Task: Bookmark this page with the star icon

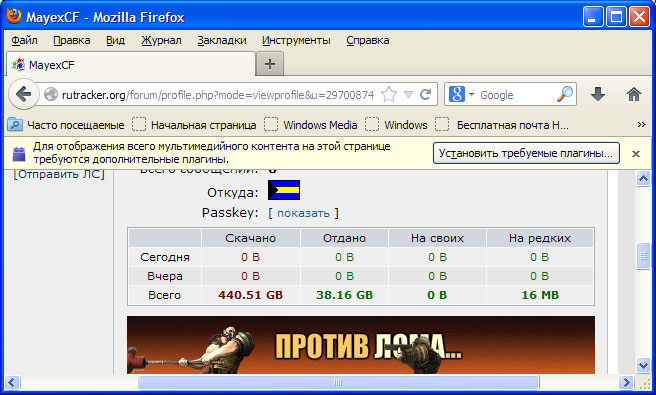Action: [x=389, y=95]
